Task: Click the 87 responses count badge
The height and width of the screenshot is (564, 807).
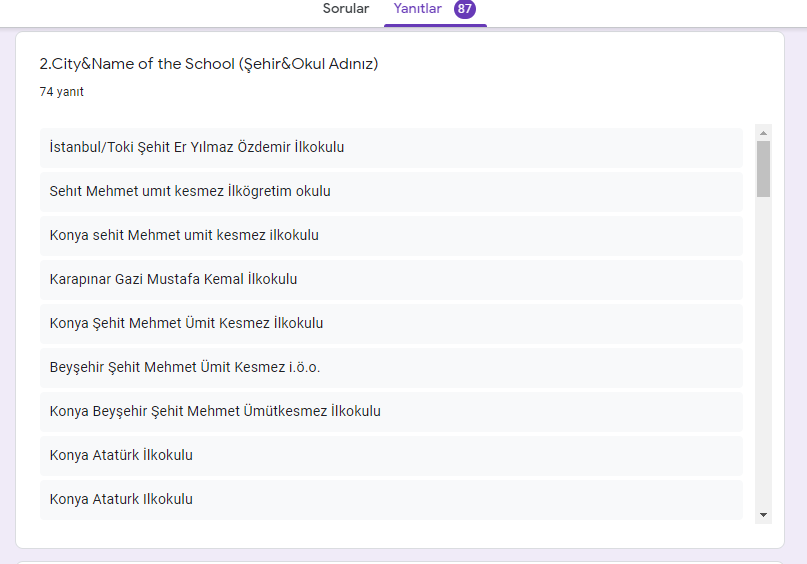Action: click(464, 9)
